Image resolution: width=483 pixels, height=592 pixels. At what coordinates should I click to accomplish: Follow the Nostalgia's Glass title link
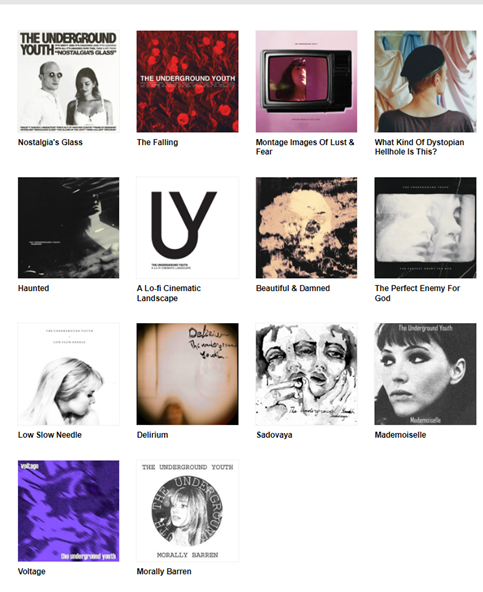pos(50,142)
